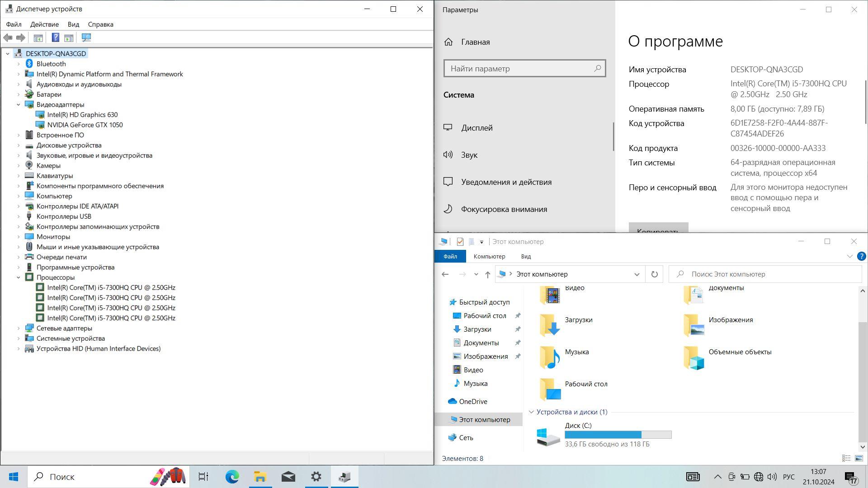
Task: Click the scan for hardware changes icon
Action: 86,38
